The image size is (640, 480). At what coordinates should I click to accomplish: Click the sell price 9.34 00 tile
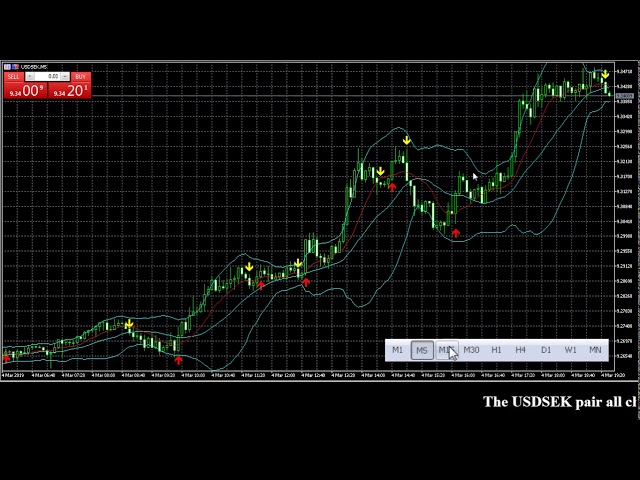24,91
